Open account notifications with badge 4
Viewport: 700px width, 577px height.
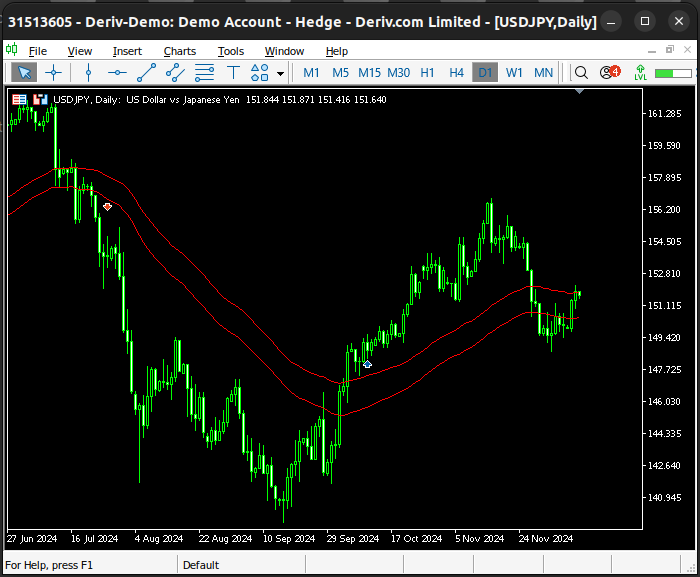(610, 72)
